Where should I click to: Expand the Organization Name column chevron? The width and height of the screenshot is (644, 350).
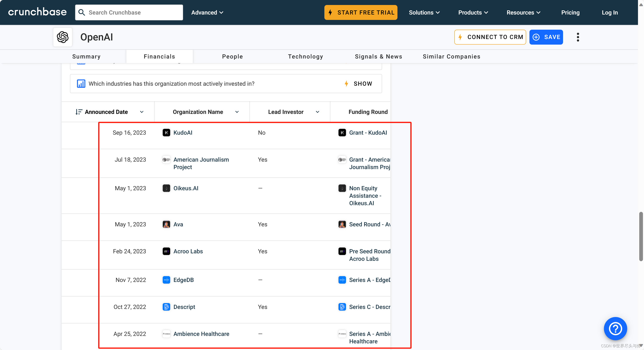(237, 112)
